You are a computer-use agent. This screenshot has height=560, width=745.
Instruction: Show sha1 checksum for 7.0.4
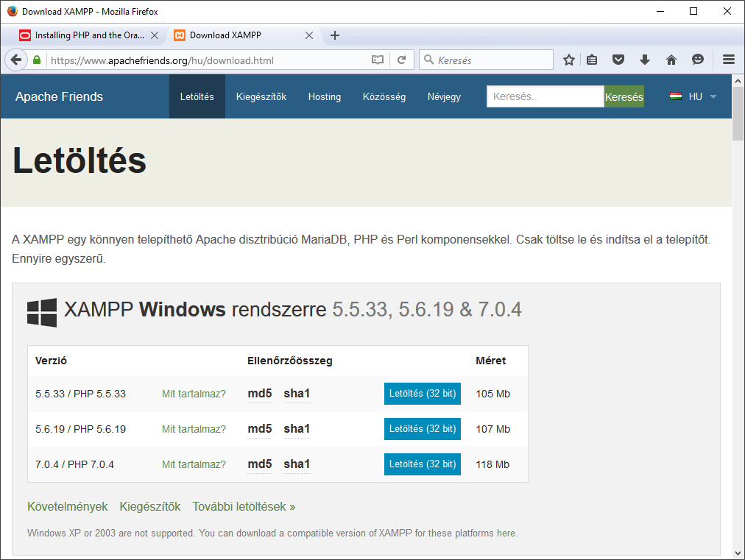click(297, 464)
